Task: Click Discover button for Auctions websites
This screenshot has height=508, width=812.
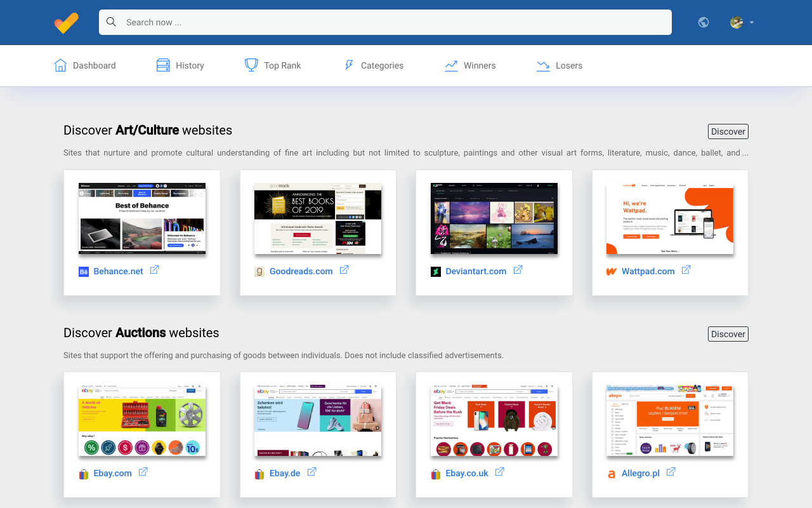Action: tap(728, 333)
